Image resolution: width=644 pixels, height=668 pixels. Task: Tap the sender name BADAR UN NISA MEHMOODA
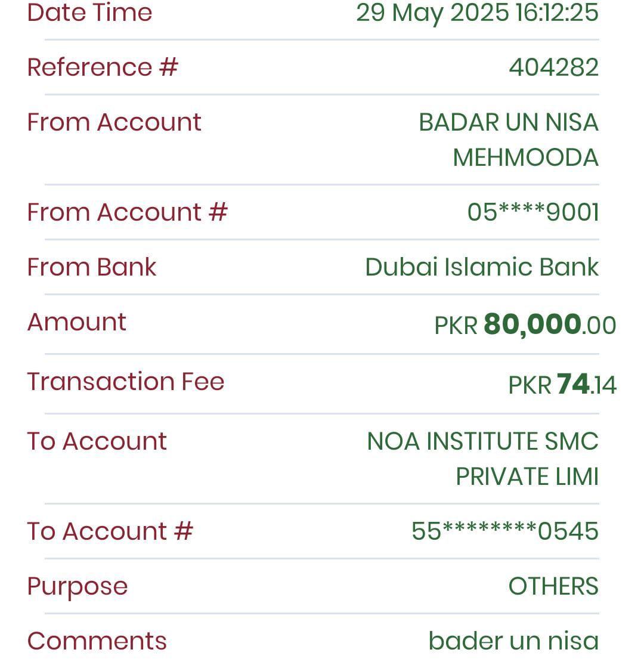[509, 140]
